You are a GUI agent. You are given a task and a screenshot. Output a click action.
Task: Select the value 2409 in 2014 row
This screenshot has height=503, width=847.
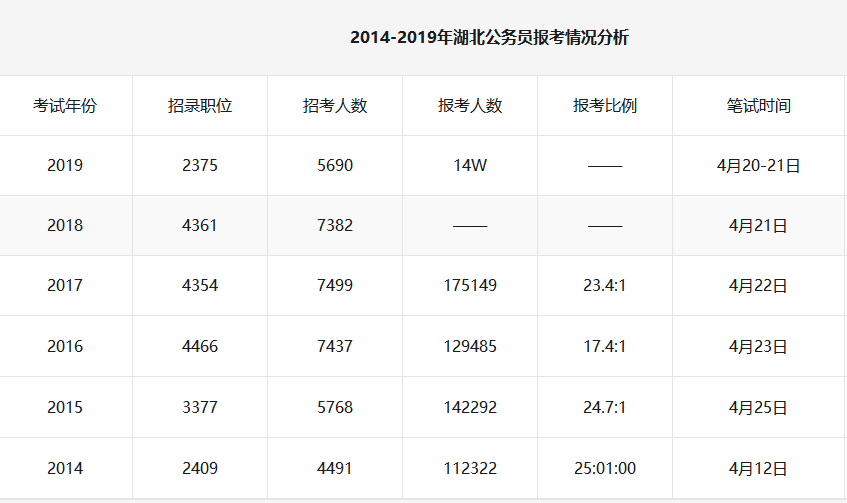click(x=200, y=468)
